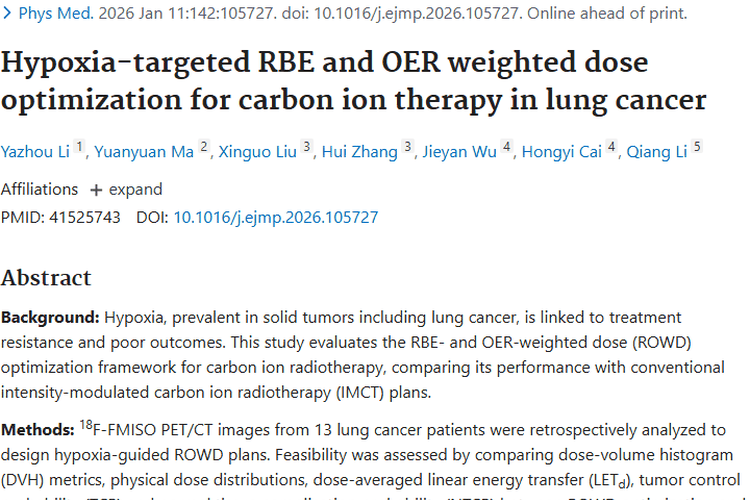Open author Yazhou Li's profile link
This screenshot has height=500, width=750.
click(35, 151)
